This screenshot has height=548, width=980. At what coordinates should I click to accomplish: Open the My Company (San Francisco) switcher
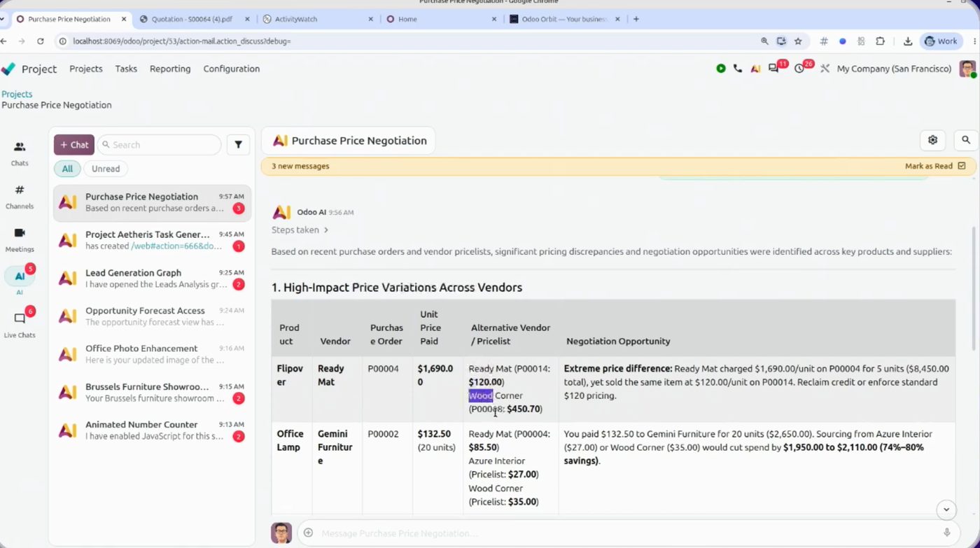coord(894,69)
